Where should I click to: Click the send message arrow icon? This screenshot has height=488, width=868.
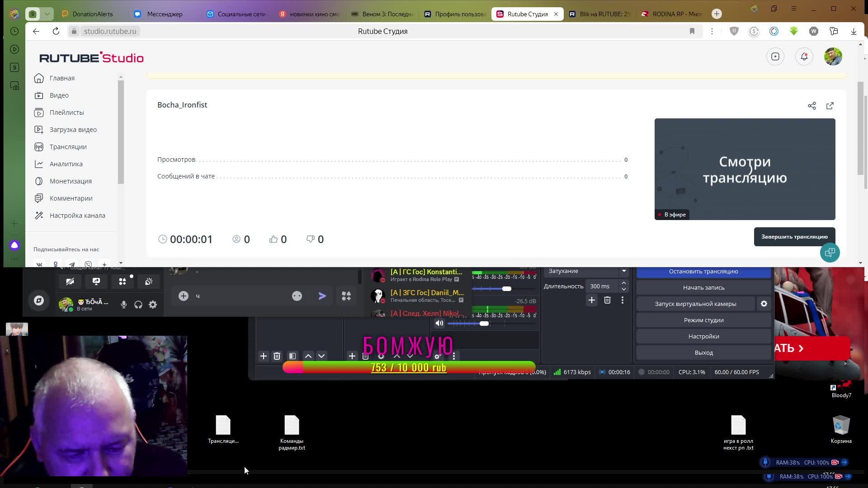click(x=322, y=296)
